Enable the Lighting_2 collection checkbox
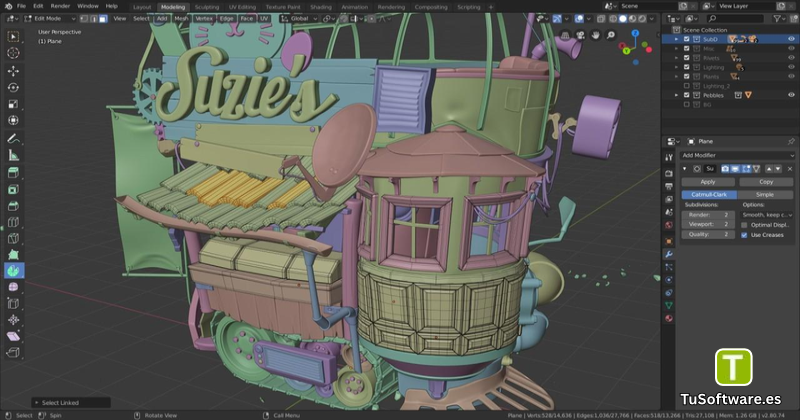The image size is (800, 420). coord(687,86)
